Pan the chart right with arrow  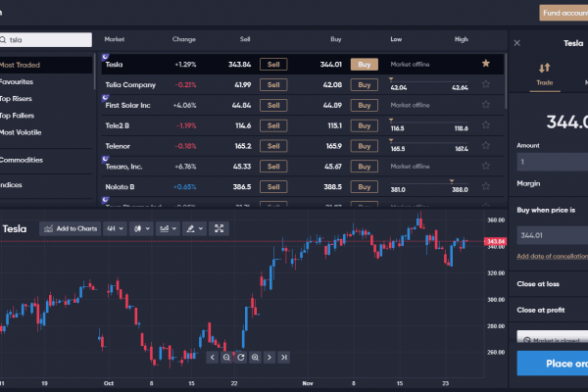(x=269, y=357)
